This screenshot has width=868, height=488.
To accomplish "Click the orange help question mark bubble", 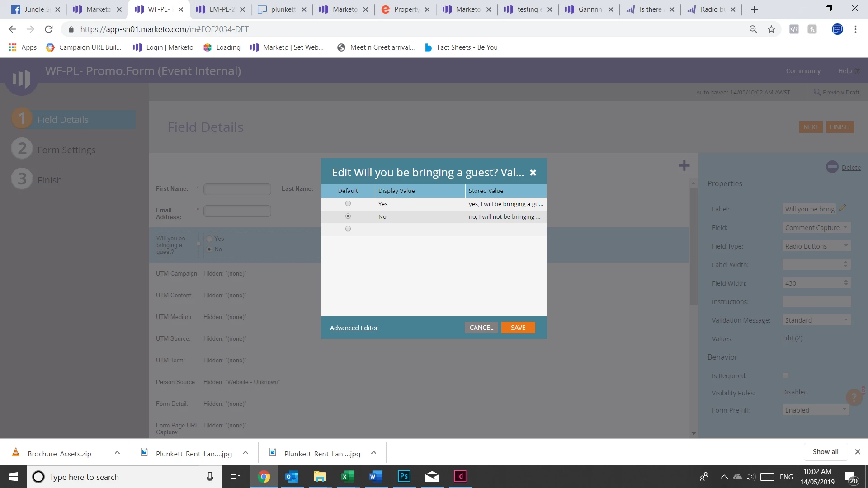I will pyautogui.click(x=854, y=397).
